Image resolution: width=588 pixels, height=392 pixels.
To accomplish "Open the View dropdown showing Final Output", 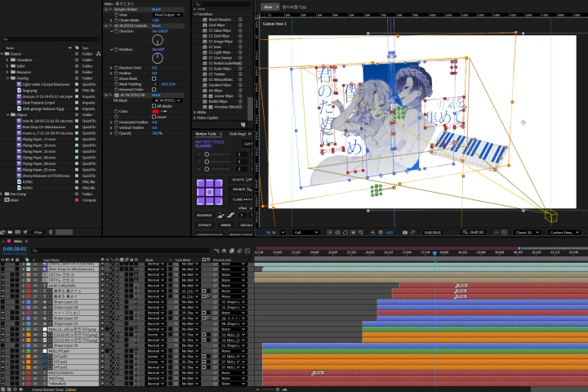I will coord(167,15).
